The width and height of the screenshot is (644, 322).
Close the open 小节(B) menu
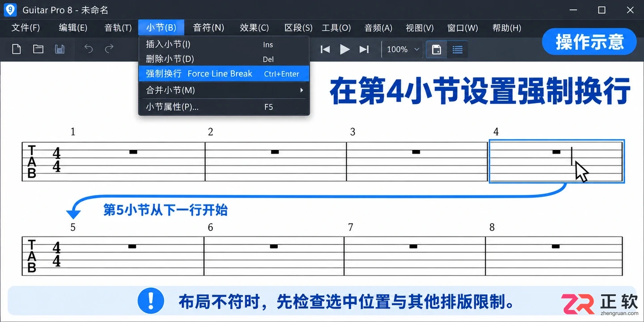point(161,28)
